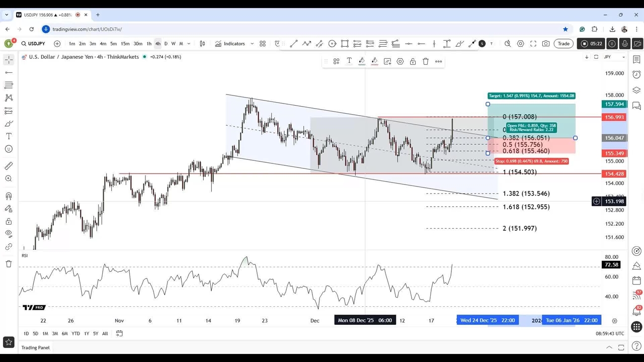Open the JPY currency dropdown
The height and width of the screenshot is (362, 644).
(x=614, y=57)
